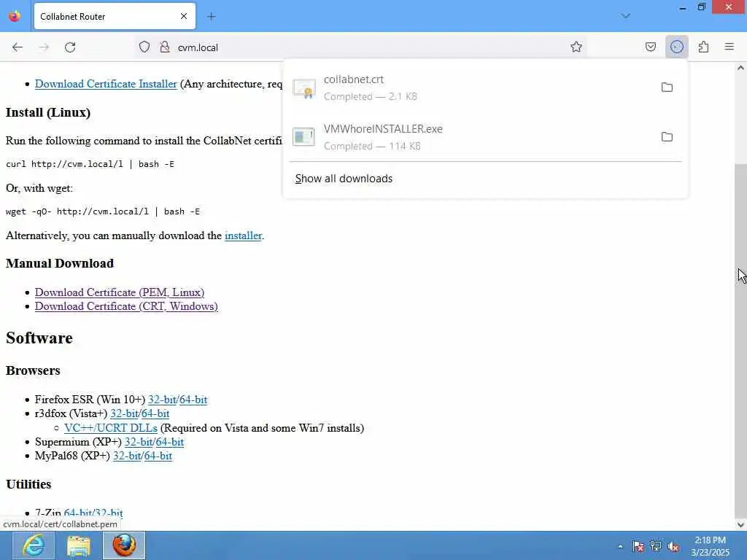Click the curl install command text
The image size is (747, 560).
pyautogui.click(x=90, y=164)
